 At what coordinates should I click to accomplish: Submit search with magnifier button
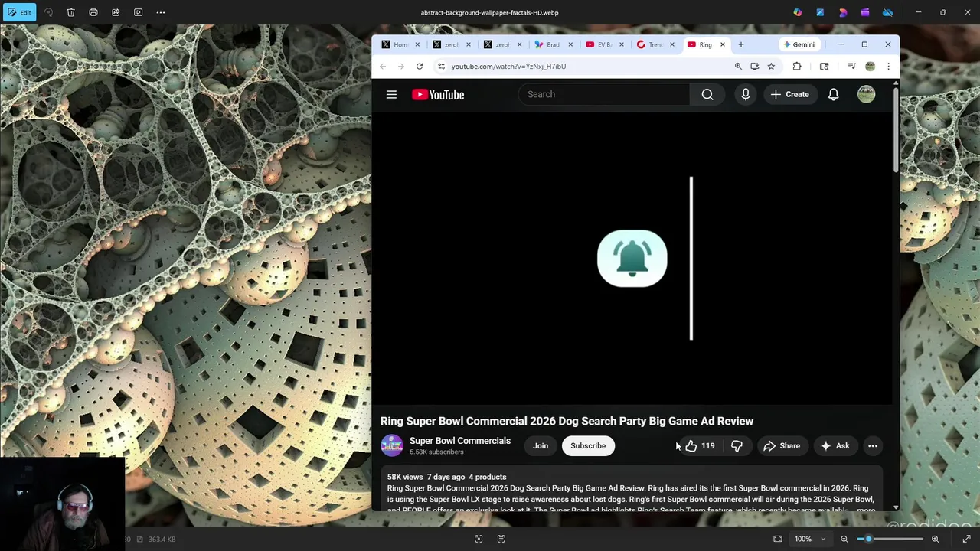[x=707, y=94]
